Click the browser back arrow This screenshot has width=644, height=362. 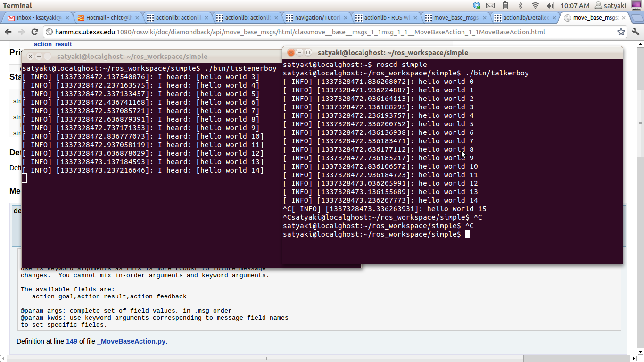point(8,32)
